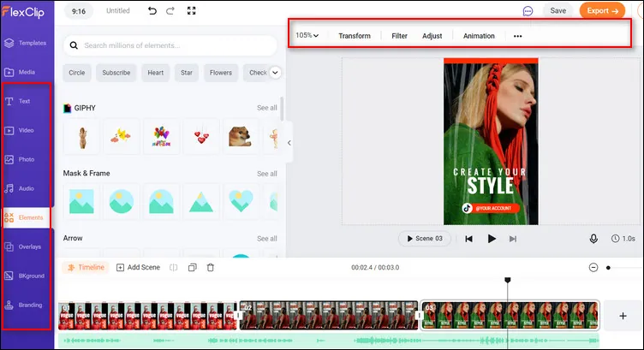Choose the triangle mask frame
The image size is (644, 350).
tap(201, 201)
